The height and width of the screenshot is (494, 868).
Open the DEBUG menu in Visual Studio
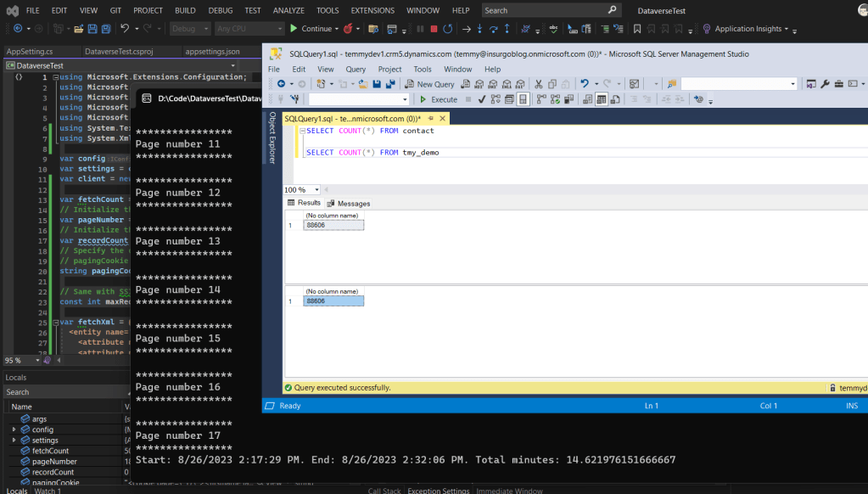[x=221, y=10]
